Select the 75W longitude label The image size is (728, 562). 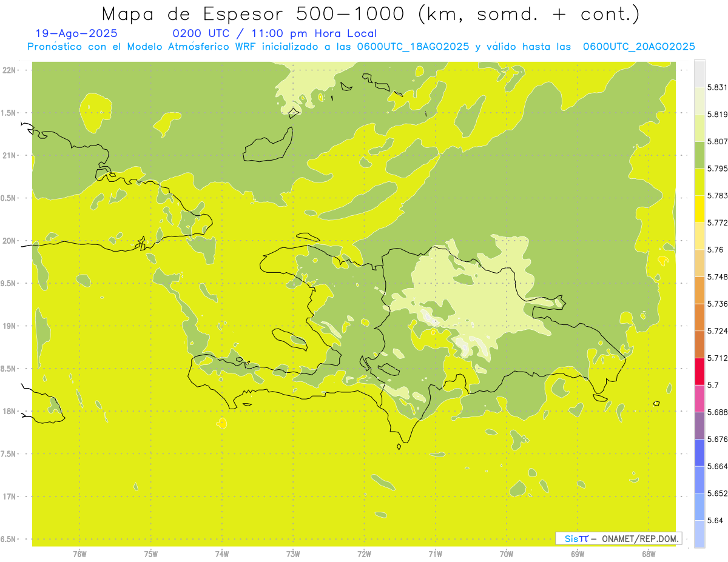(150, 554)
